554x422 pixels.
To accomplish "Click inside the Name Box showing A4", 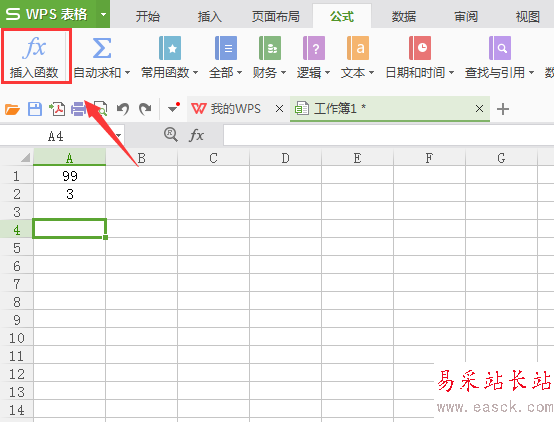I will point(56,136).
